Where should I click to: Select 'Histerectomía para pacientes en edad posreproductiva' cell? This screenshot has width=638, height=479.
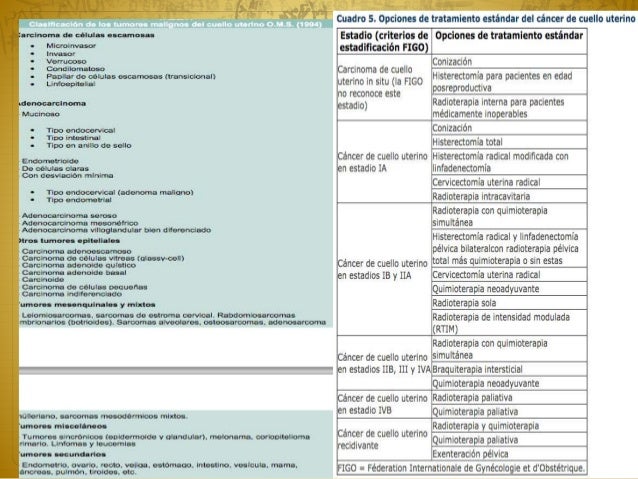[x=509, y=81]
